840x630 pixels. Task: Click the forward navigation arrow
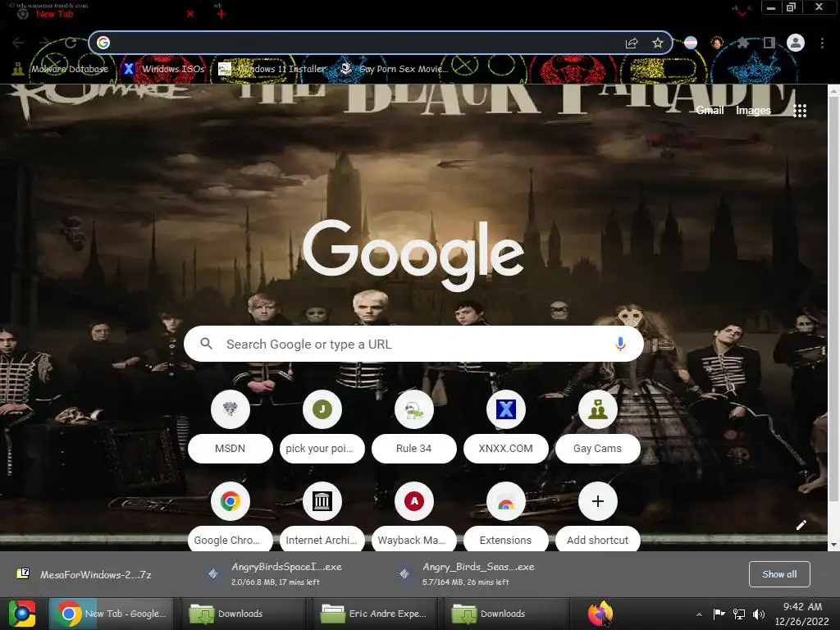(44, 43)
